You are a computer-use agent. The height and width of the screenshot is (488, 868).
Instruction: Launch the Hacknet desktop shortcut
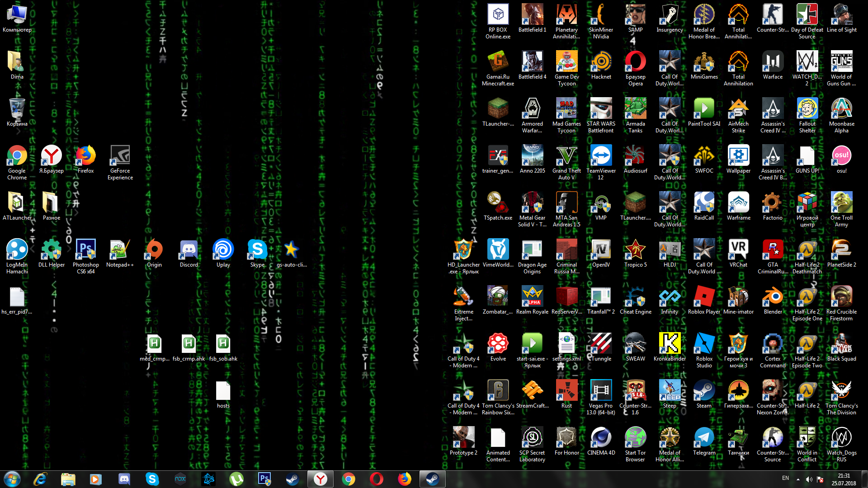click(601, 65)
